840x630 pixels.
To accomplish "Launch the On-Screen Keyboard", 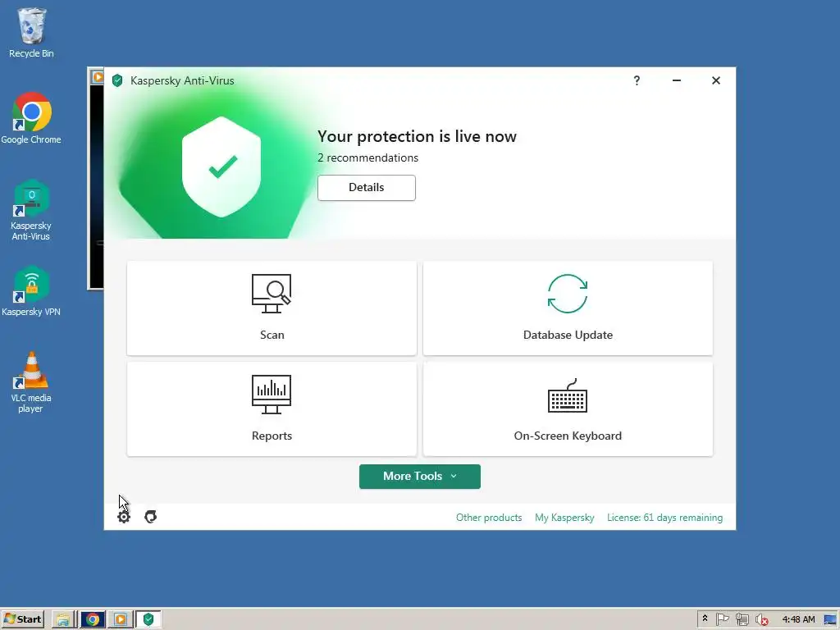I will click(568, 409).
